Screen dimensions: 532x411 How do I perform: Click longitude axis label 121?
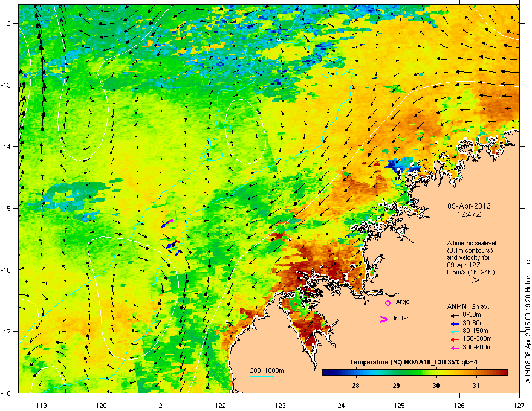point(161,405)
